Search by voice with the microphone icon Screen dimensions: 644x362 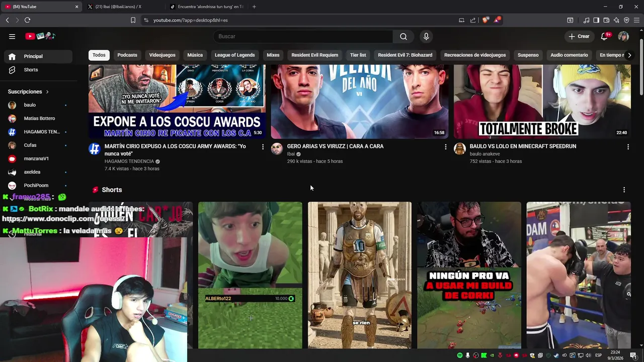tap(426, 36)
